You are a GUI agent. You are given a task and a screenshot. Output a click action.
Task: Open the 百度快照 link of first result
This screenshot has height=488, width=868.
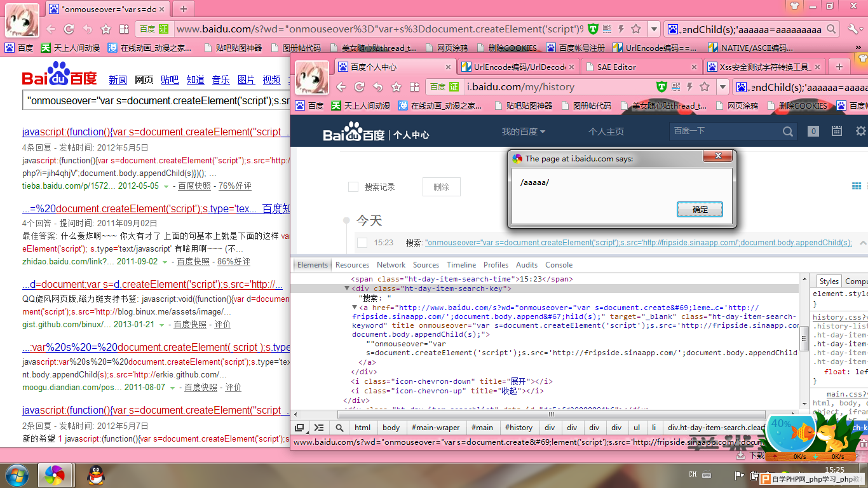194,186
